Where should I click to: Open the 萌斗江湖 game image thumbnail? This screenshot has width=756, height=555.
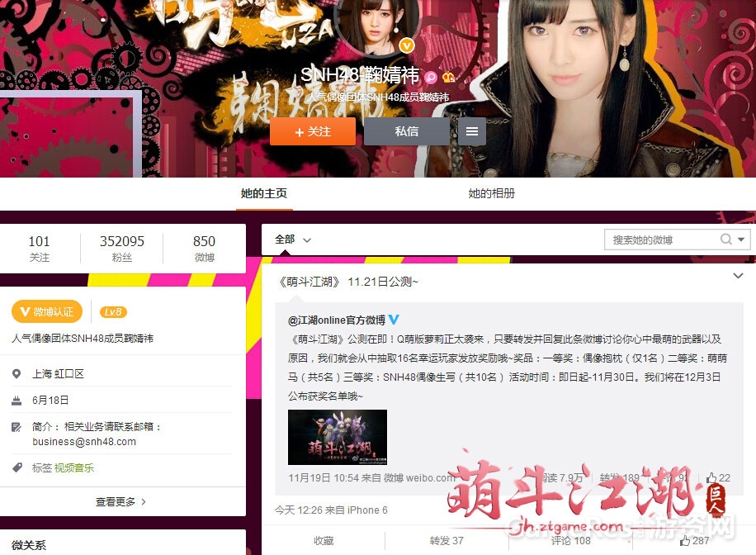pos(337,437)
